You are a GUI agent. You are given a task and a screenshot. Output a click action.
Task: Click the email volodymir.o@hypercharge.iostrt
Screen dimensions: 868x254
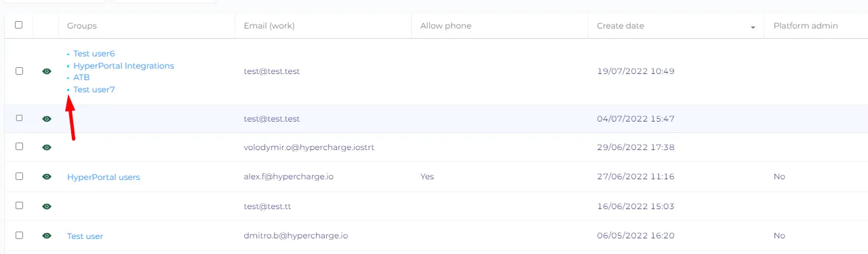(x=309, y=147)
